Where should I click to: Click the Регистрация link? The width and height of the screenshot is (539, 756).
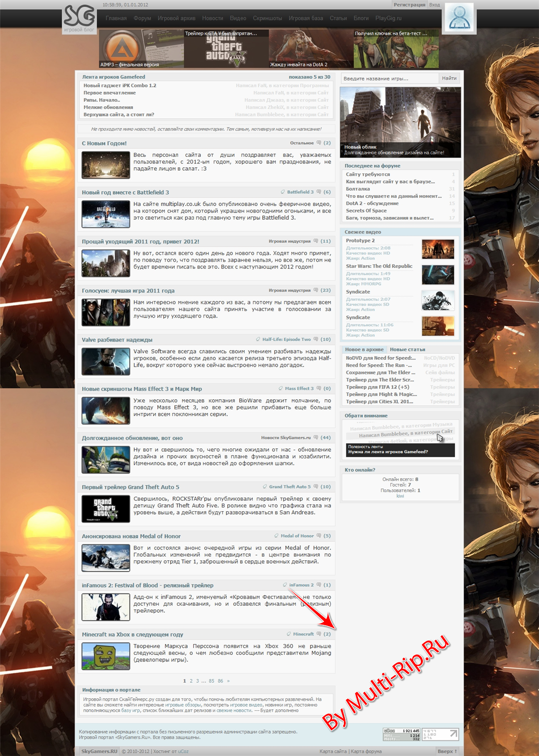(410, 5)
